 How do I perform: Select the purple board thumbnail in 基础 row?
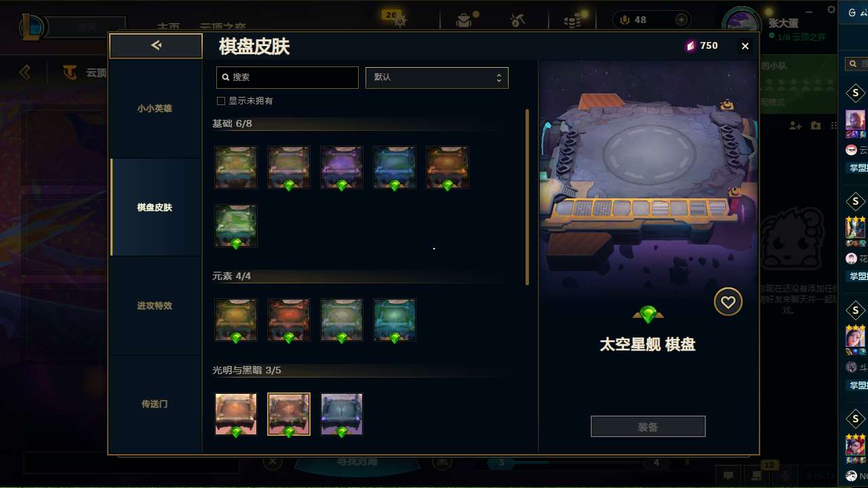[x=341, y=167]
